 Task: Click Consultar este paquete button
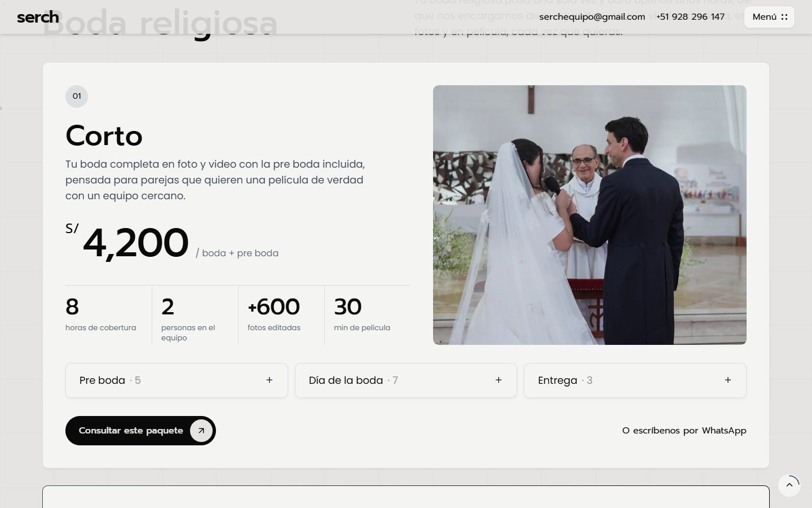click(140, 431)
